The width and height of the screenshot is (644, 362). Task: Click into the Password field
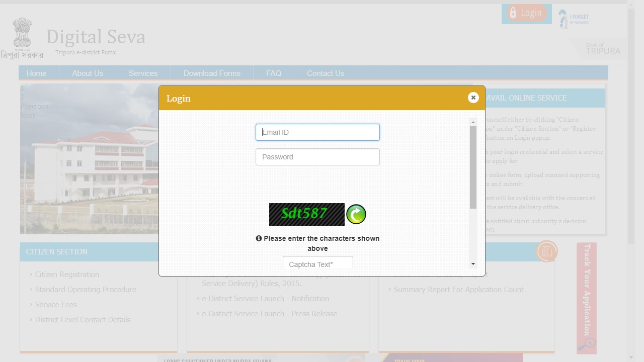(x=317, y=157)
